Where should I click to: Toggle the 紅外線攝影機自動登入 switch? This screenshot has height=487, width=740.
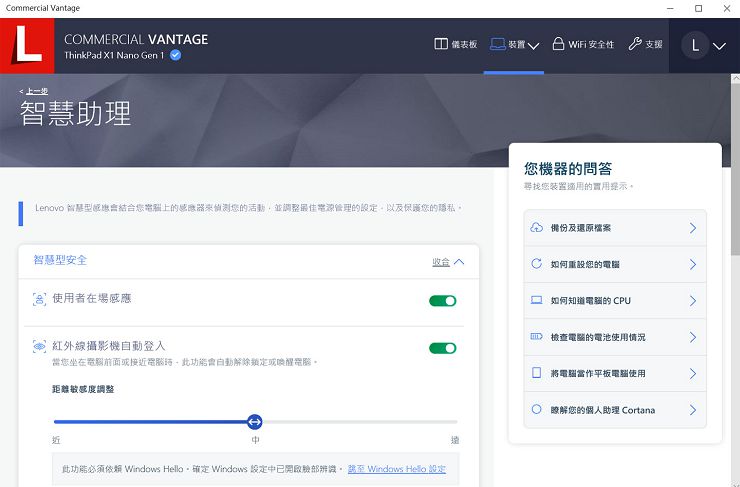point(443,348)
